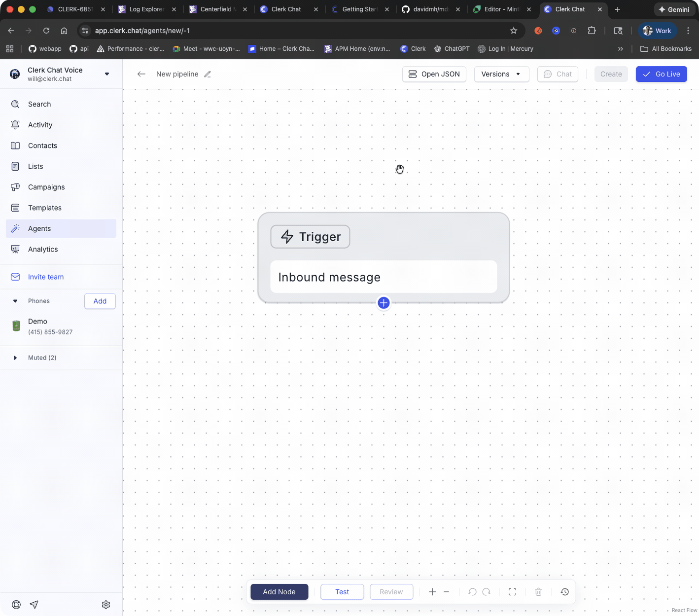Click the undo arrow in bottom toolbar
Screen dimensions: 699x616
pyautogui.click(x=472, y=592)
